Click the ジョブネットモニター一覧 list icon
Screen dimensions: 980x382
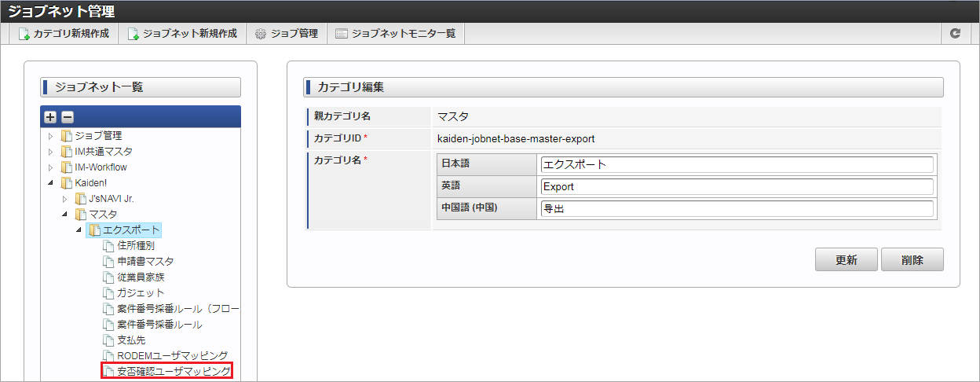coord(341,34)
